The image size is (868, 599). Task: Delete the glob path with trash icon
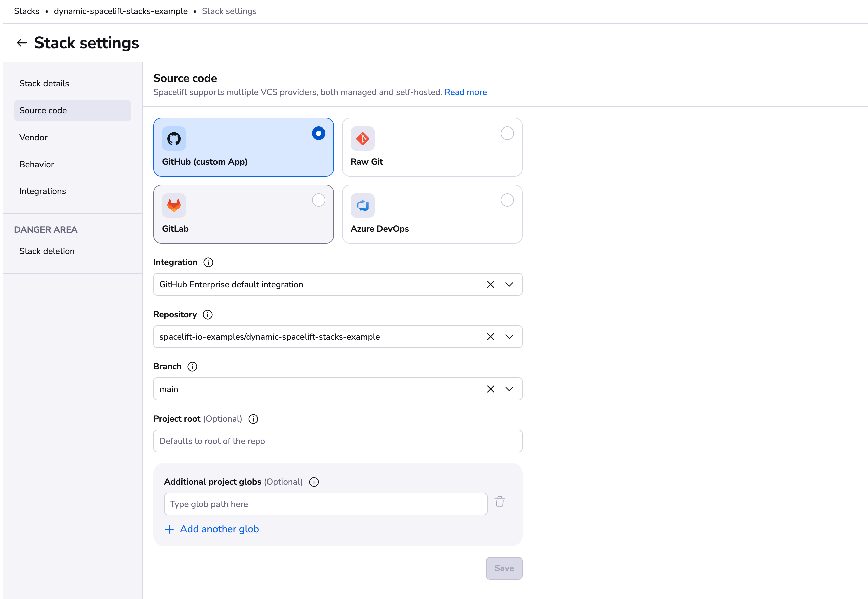pos(500,502)
